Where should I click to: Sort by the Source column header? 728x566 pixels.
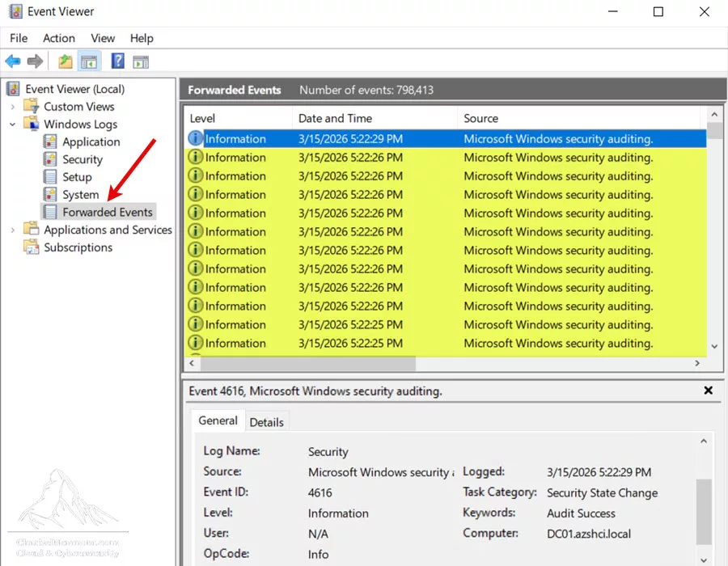click(x=578, y=118)
